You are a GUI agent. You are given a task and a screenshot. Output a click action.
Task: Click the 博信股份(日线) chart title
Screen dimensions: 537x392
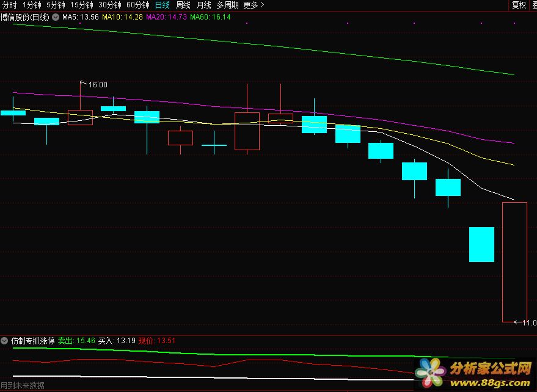point(24,17)
